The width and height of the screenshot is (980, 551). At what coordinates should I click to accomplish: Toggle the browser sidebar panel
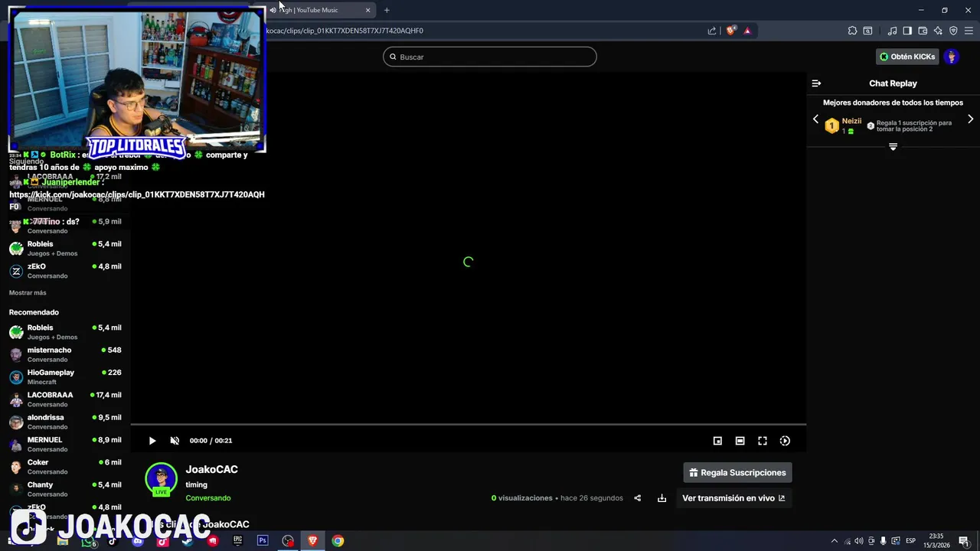click(x=907, y=31)
